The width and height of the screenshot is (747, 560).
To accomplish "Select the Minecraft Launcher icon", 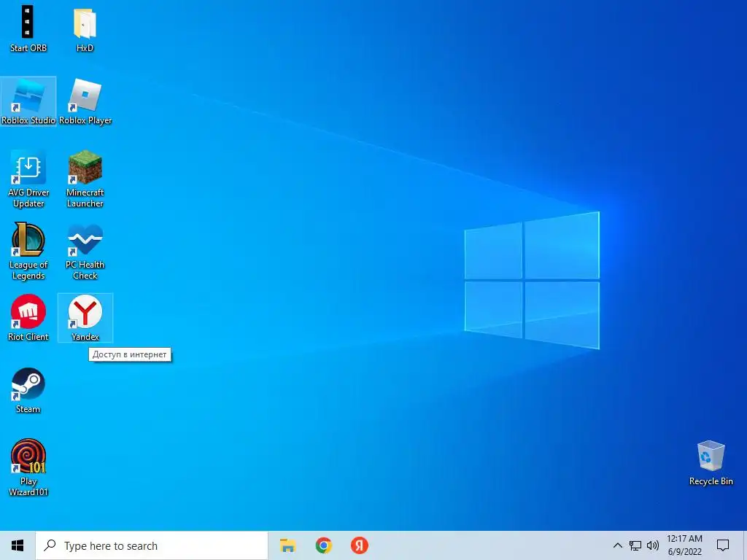I will click(x=85, y=179).
